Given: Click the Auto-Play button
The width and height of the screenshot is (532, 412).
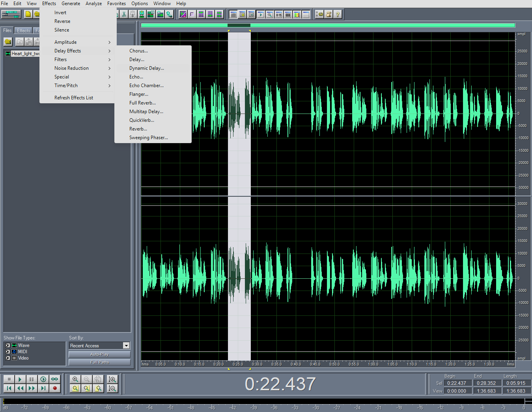Looking at the screenshot, I should 99,354.
